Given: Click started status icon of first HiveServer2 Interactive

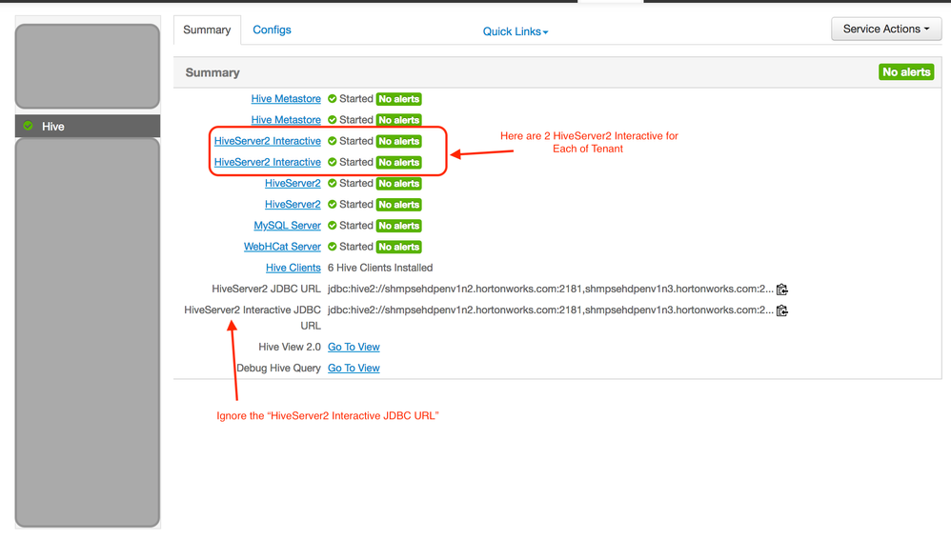Looking at the screenshot, I should pos(333,141).
